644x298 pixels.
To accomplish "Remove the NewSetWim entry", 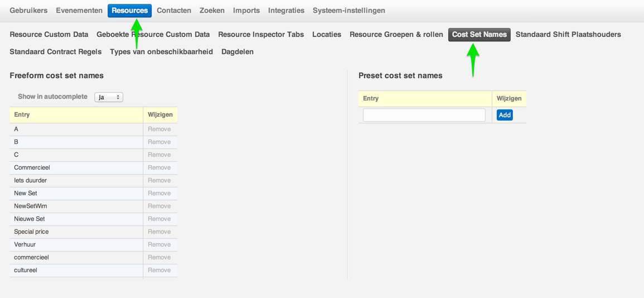I will coord(159,206).
